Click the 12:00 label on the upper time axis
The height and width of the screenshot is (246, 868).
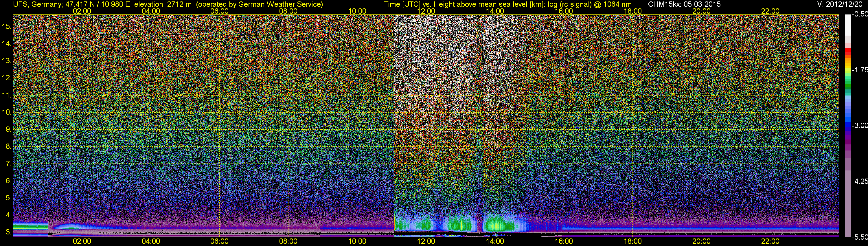(426, 11)
